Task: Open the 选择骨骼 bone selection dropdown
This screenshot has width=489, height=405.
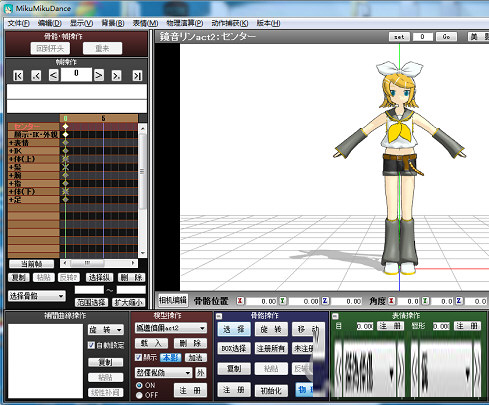Action: pos(37,296)
